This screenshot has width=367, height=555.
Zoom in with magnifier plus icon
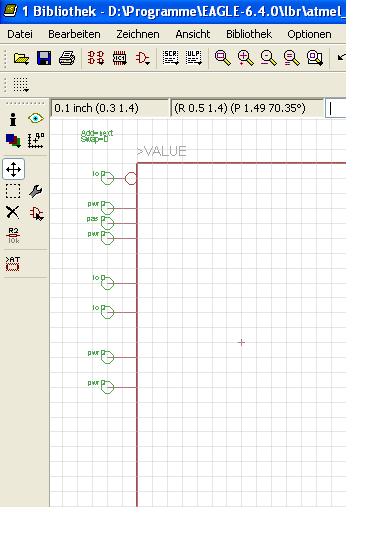(245, 58)
